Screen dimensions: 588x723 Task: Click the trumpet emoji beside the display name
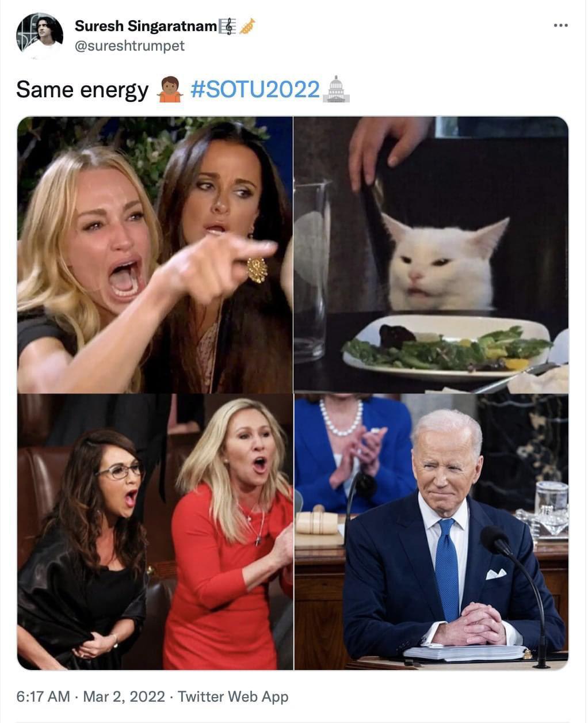[247, 26]
